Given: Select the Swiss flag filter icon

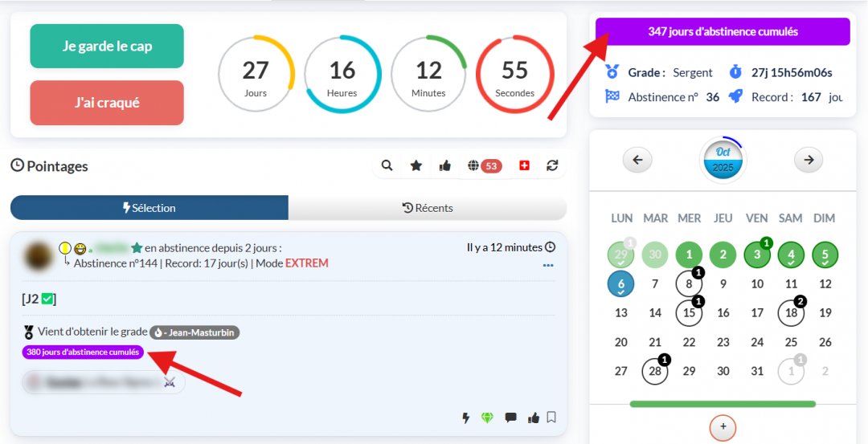Looking at the screenshot, I should pos(525,165).
